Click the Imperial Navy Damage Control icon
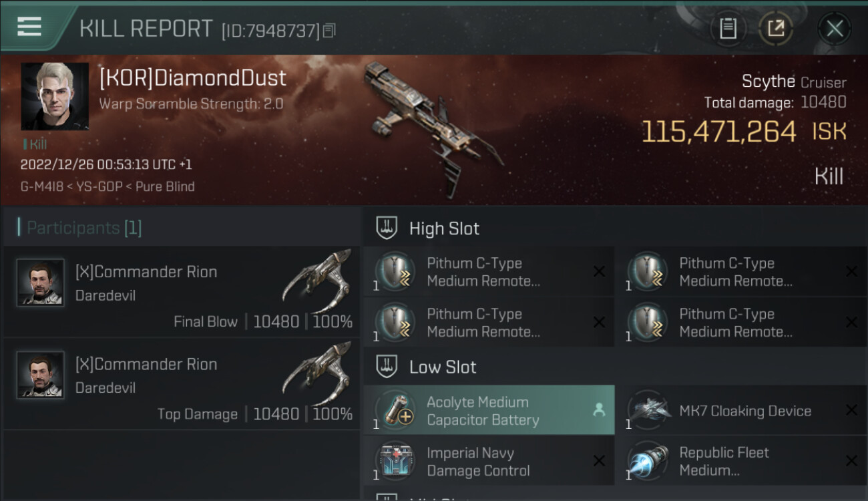 click(395, 461)
